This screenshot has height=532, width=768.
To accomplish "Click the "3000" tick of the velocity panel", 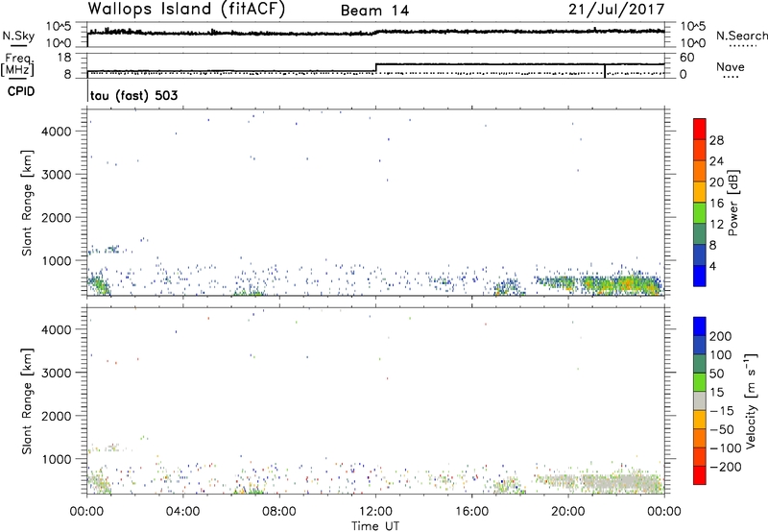I will click(x=57, y=373).
